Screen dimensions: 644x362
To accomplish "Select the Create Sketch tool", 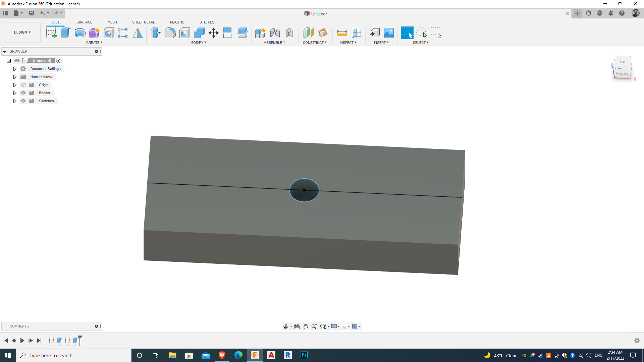I will [51, 33].
